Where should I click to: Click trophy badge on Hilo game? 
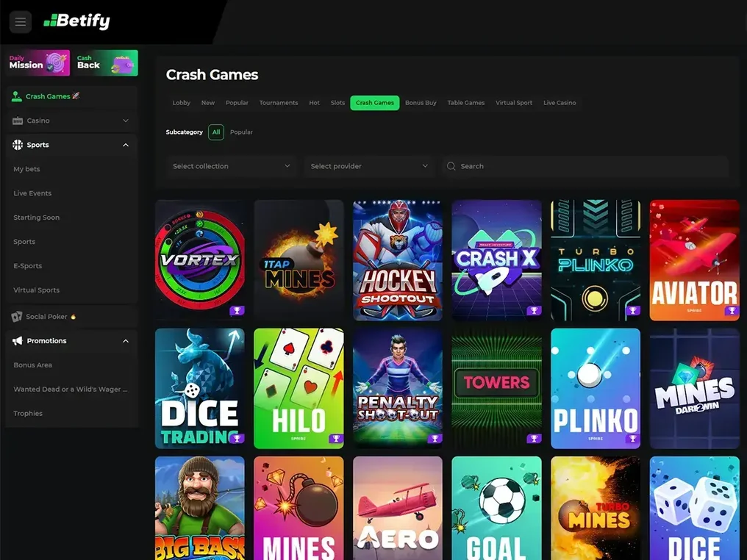pos(336,438)
